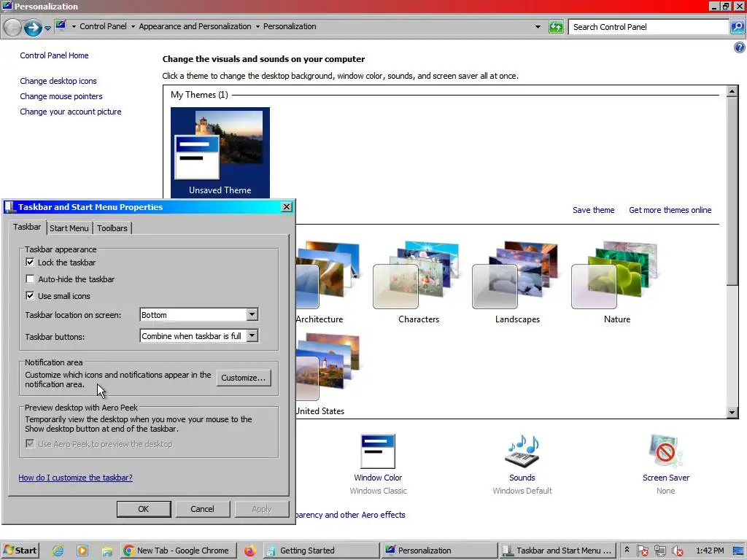This screenshot has height=560, width=747.
Task: Expand root breadcrumb arrow before Control Panel
Action: tap(74, 27)
